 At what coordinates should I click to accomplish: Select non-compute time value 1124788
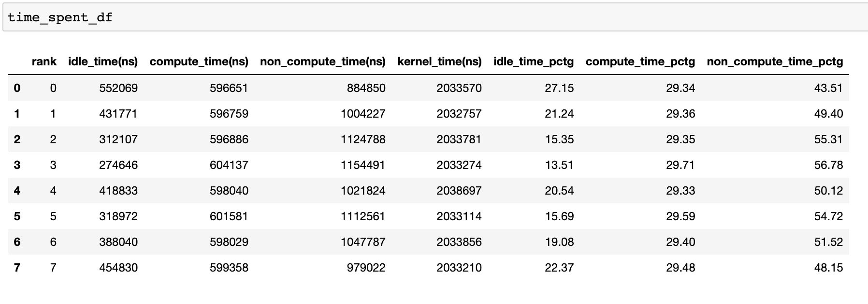click(x=363, y=139)
